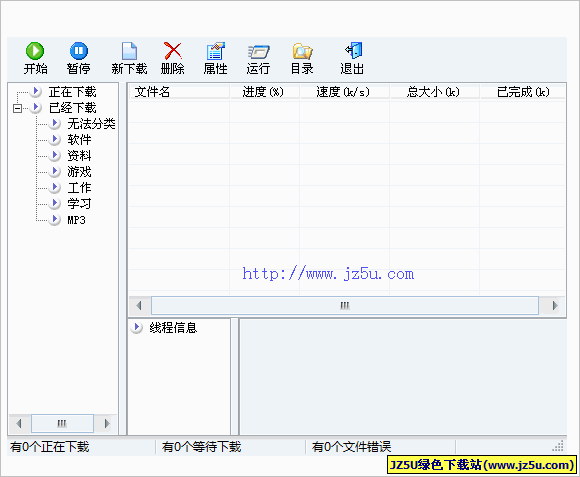The height and width of the screenshot is (477, 580).
Task: Click arrow icon beside 线程信息
Action: click(137, 327)
